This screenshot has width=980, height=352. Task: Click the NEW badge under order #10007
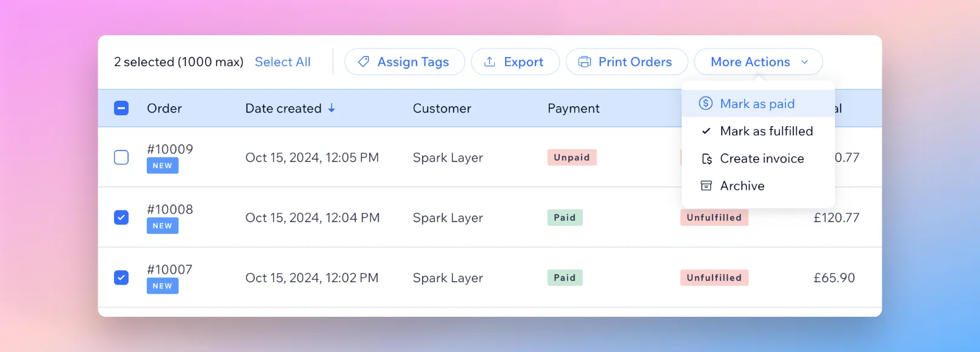tap(163, 286)
